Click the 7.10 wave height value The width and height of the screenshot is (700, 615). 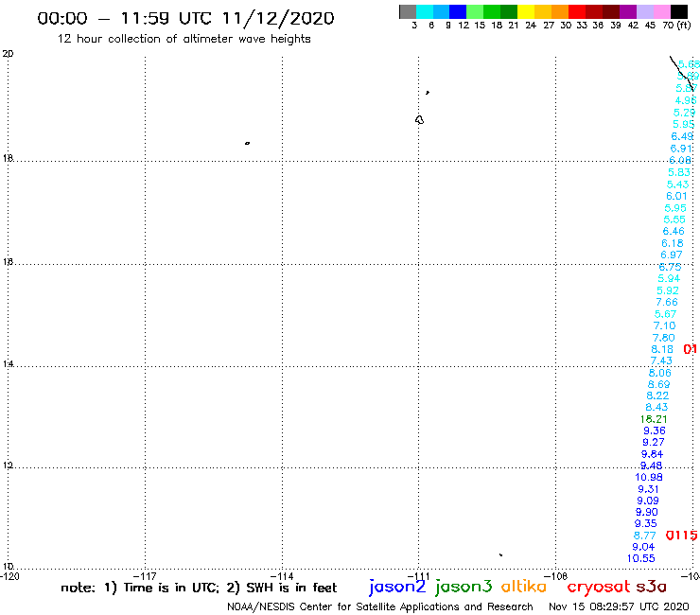pyautogui.click(x=664, y=326)
